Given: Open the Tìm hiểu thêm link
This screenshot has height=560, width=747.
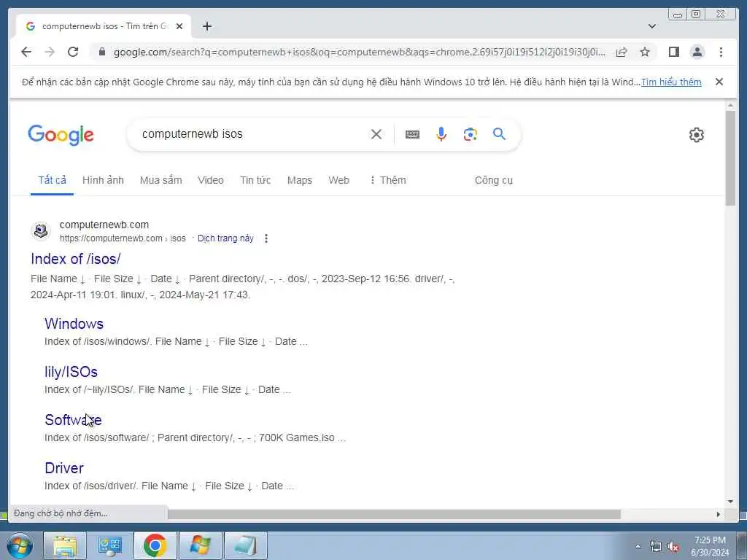Looking at the screenshot, I should click(x=671, y=82).
